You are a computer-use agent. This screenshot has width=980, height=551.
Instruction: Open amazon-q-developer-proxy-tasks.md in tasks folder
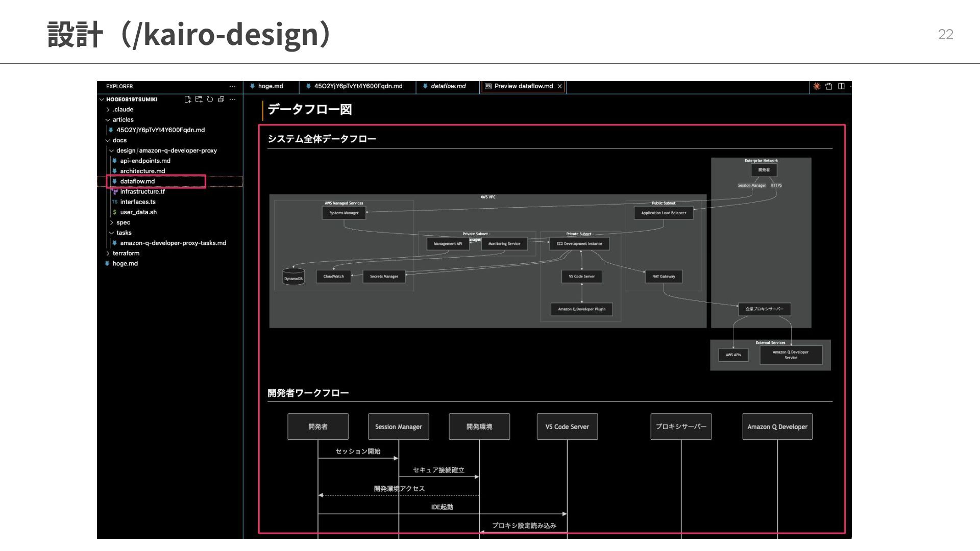click(173, 243)
